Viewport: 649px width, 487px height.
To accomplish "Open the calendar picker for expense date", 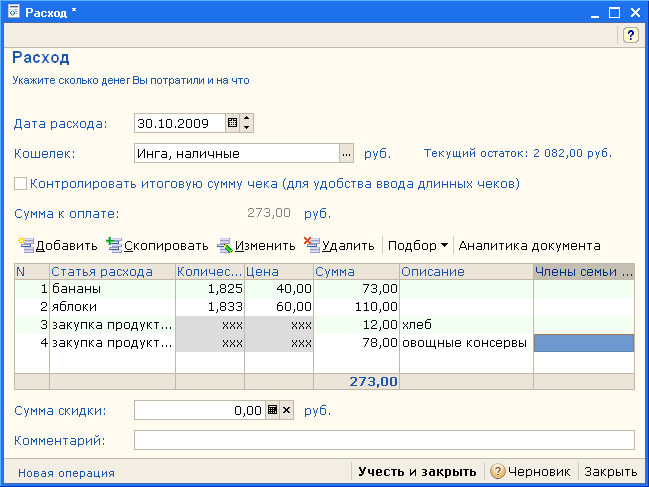I will tap(233, 123).
